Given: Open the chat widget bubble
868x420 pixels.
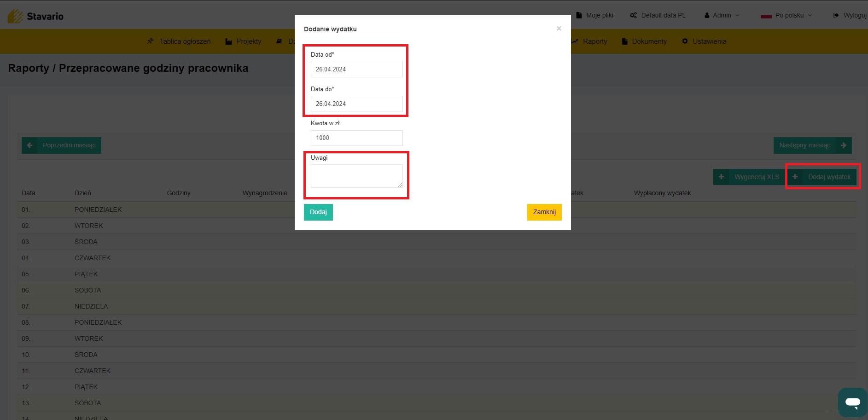Looking at the screenshot, I should coord(853,402).
